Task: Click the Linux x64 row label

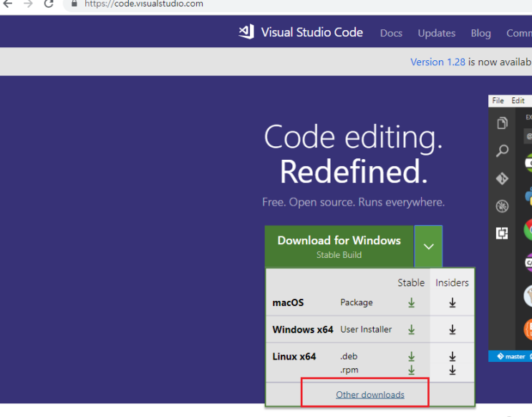Action: [x=294, y=356]
